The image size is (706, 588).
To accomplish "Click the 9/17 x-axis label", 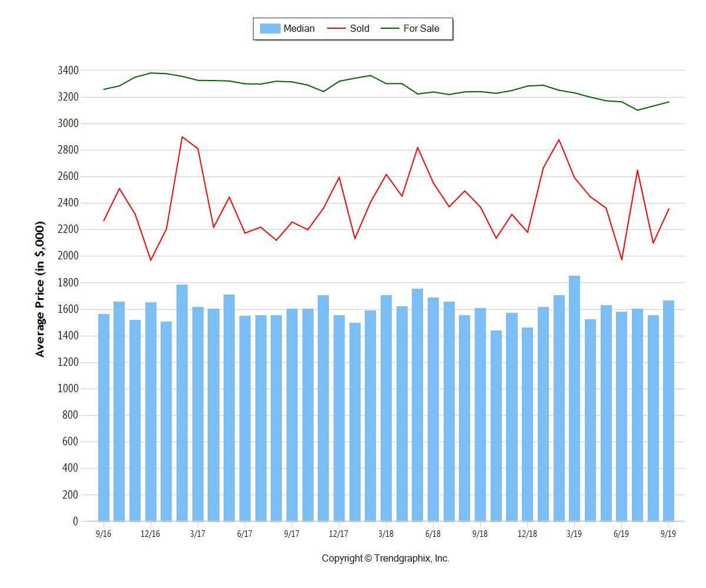I will tap(292, 533).
